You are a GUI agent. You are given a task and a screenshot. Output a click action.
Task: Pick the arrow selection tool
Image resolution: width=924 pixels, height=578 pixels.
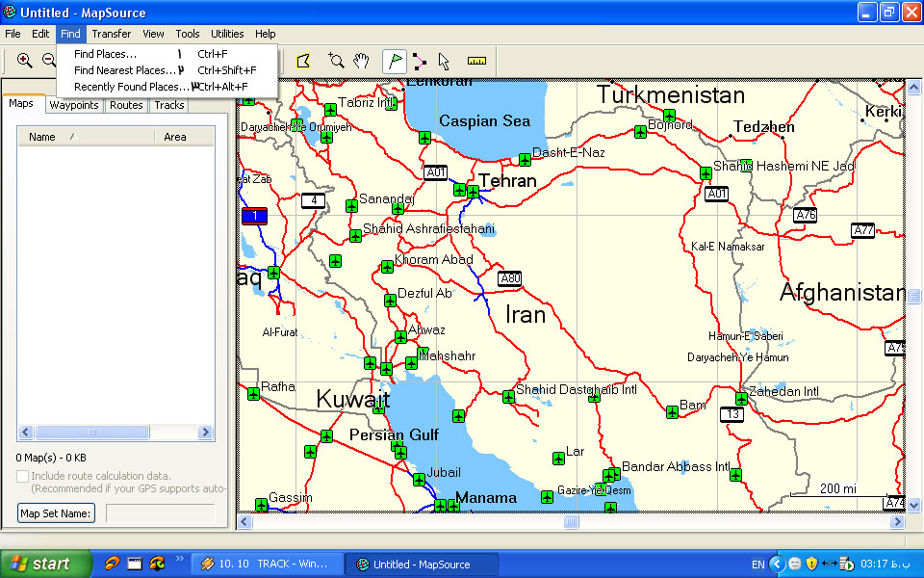pos(444,61)
